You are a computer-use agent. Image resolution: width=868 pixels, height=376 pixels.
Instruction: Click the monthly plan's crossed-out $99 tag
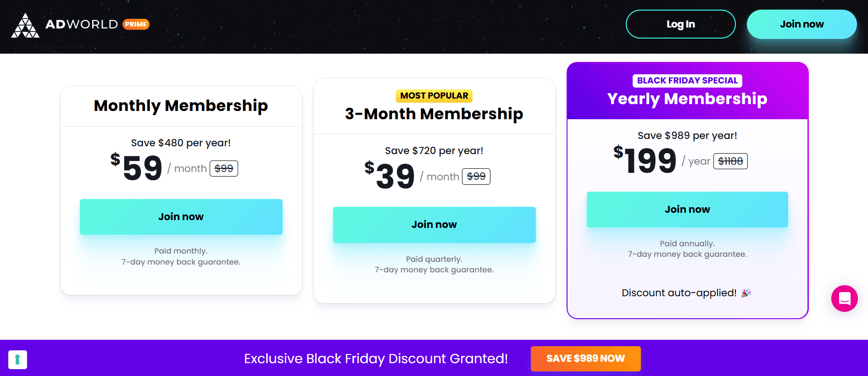[x=224, y=169]
